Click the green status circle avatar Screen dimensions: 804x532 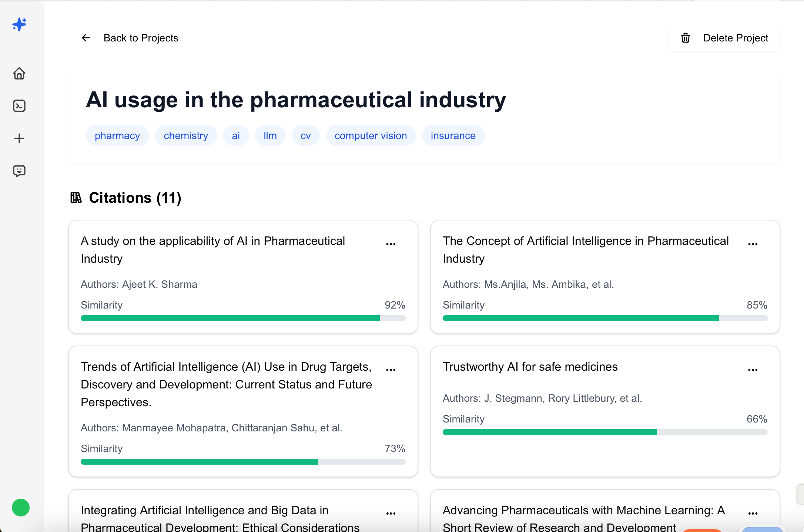[21, 508]
